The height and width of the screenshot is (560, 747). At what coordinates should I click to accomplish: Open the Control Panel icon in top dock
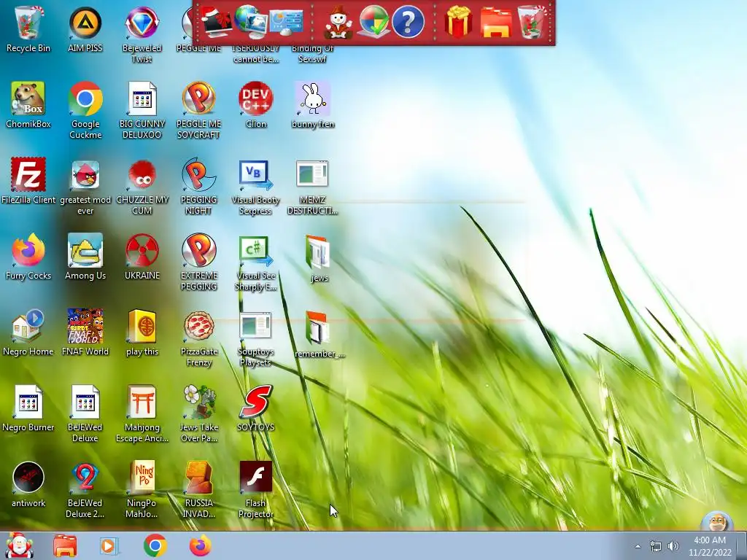click(x=286, y=23)
